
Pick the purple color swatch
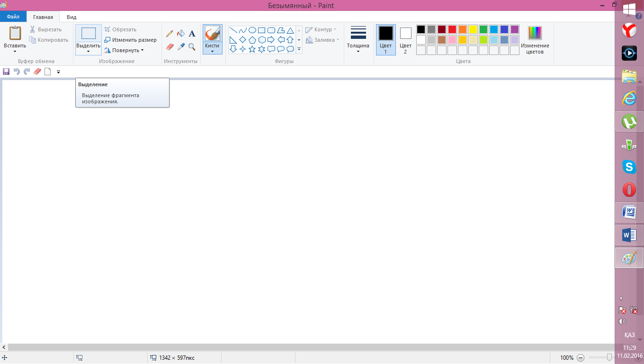coord(515,29)
